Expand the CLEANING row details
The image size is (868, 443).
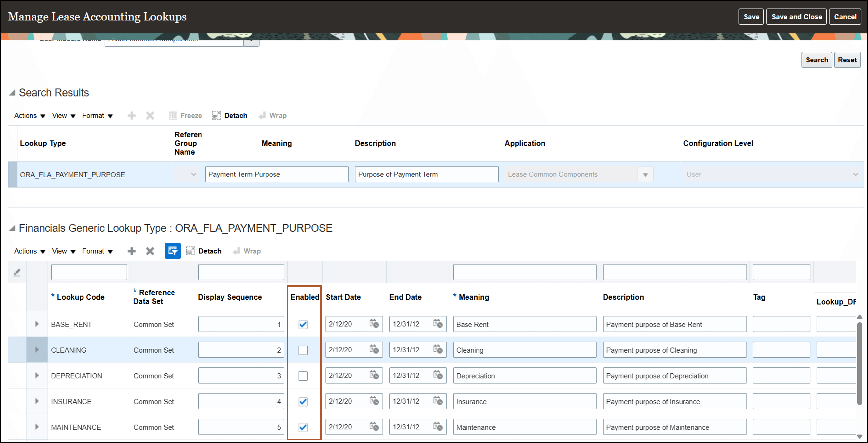pyautogui.click(x=37, y=350)
